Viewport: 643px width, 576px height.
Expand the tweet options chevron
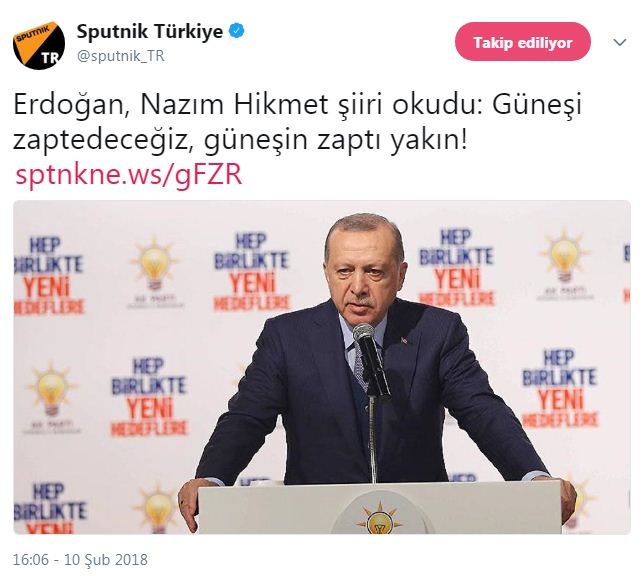pos(620,42)
